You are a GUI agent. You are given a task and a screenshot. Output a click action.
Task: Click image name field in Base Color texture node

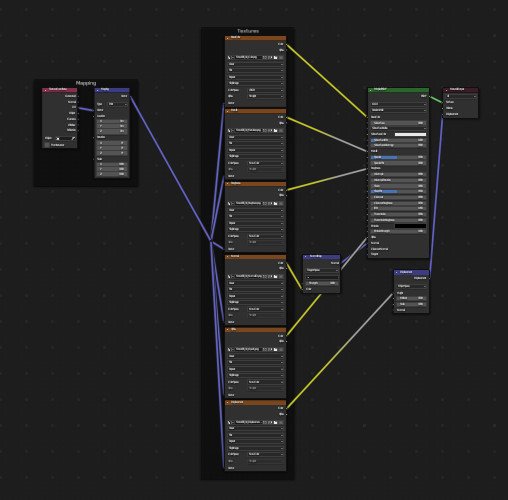248,57
